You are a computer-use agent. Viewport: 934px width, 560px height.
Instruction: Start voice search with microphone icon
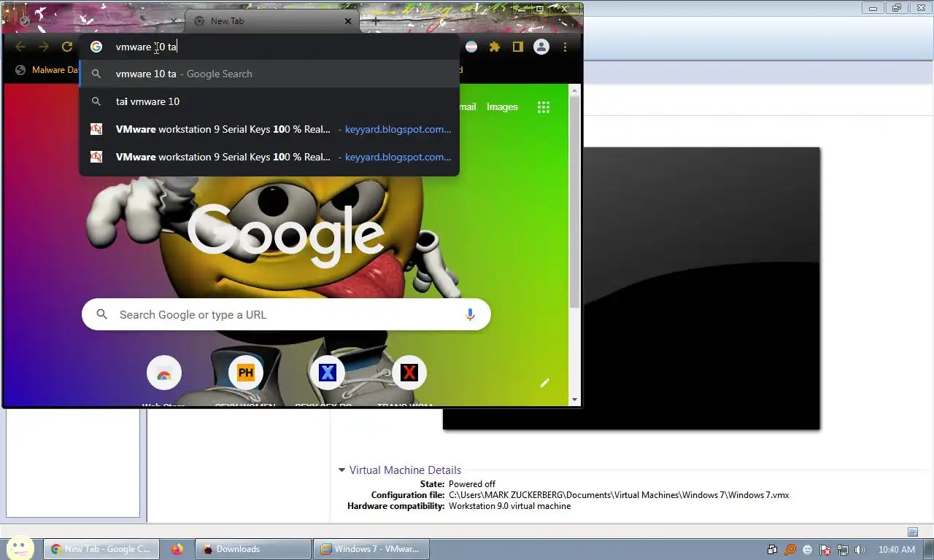coord(470,315)
